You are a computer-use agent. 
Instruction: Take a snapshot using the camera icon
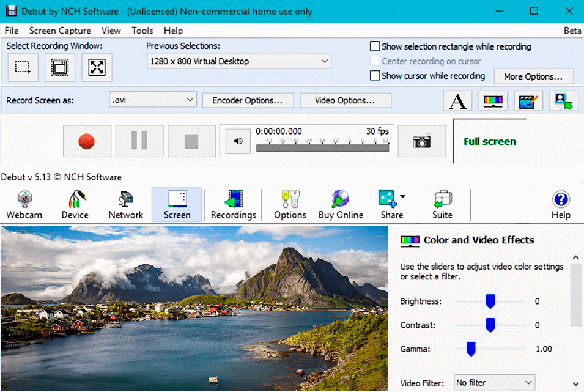pyautogui.click(x=421, y=141)
